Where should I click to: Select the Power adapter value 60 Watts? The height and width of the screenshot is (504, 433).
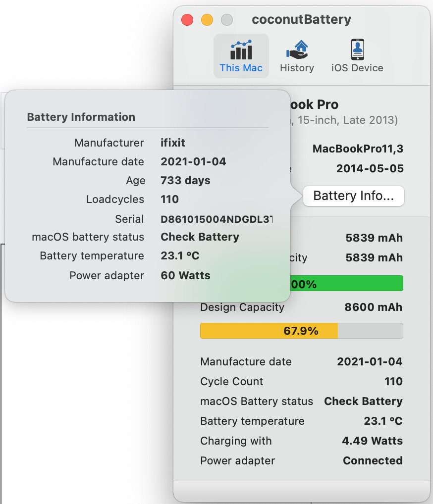(185, 275)
